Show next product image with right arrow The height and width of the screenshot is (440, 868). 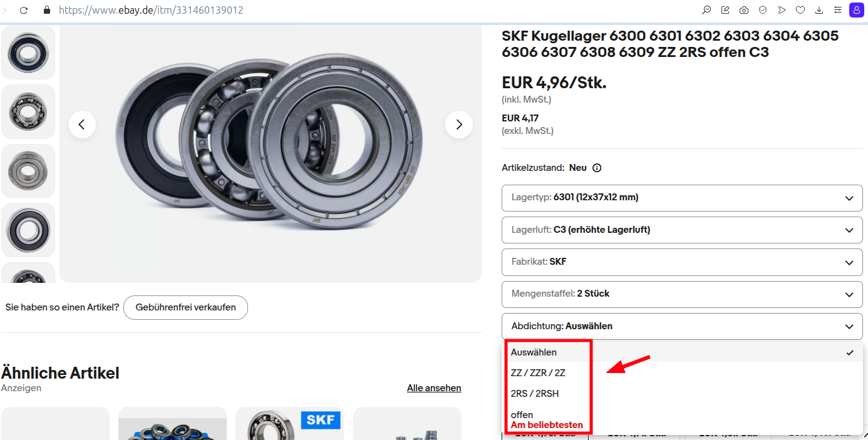(x=459, y=125)
